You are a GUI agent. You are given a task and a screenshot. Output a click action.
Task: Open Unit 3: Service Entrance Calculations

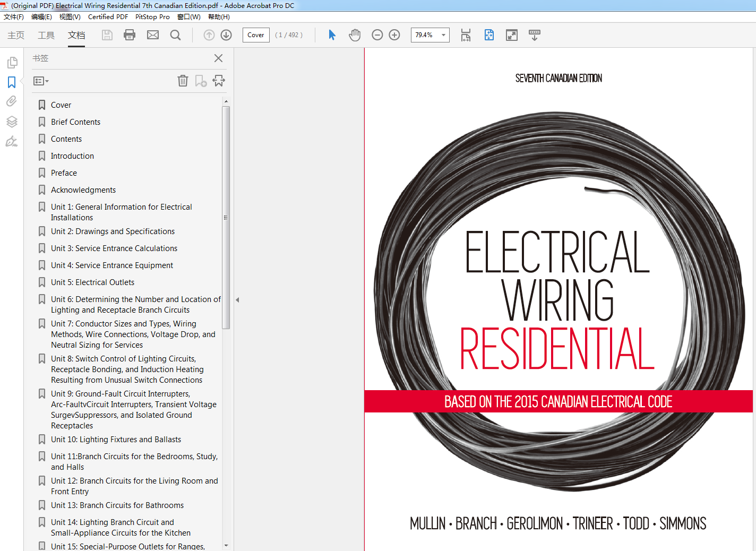click(x=114, y=248)
